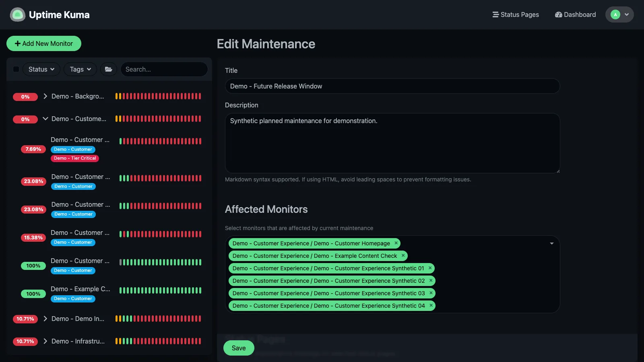Click the Demo - Tier Critical tag

tap(75, 158)
